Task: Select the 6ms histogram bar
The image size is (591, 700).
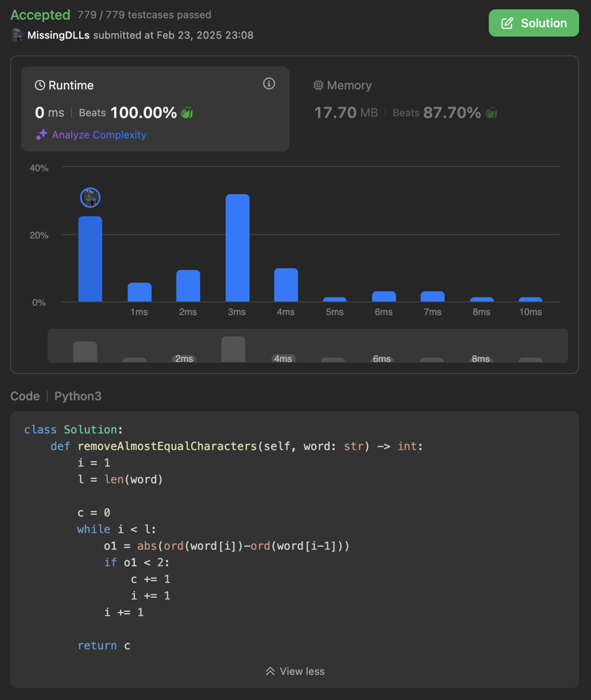Action: pos(384,297)
